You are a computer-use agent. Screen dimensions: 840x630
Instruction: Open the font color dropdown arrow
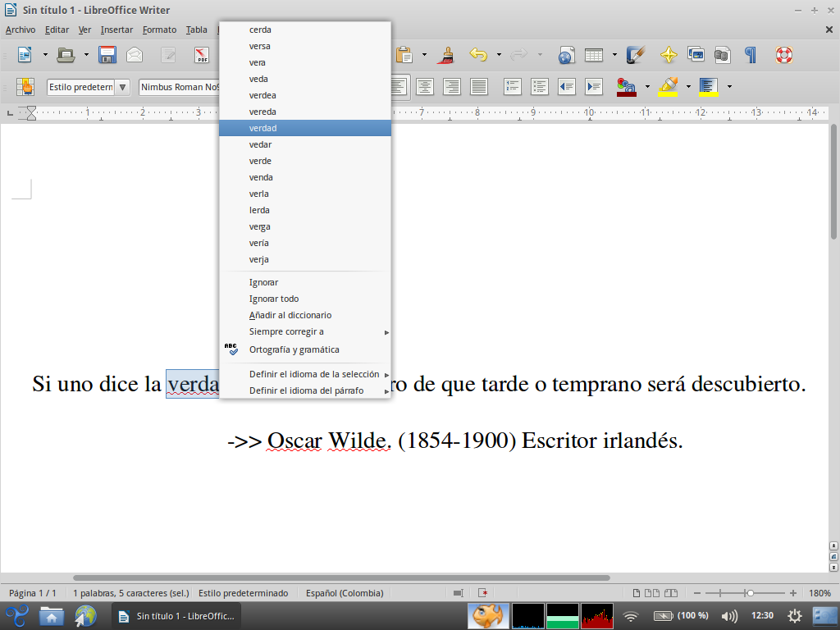pos(647,87)
